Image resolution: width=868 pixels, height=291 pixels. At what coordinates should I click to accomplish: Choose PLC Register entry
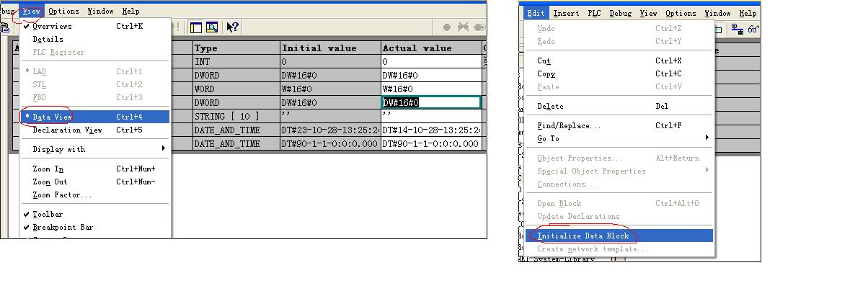[x=94, y=52]
